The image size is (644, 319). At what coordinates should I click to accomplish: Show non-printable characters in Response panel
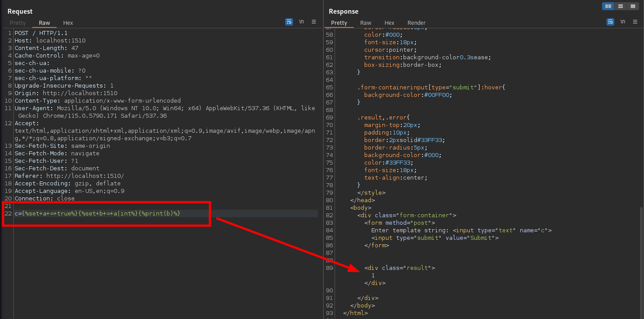[623, 22]
